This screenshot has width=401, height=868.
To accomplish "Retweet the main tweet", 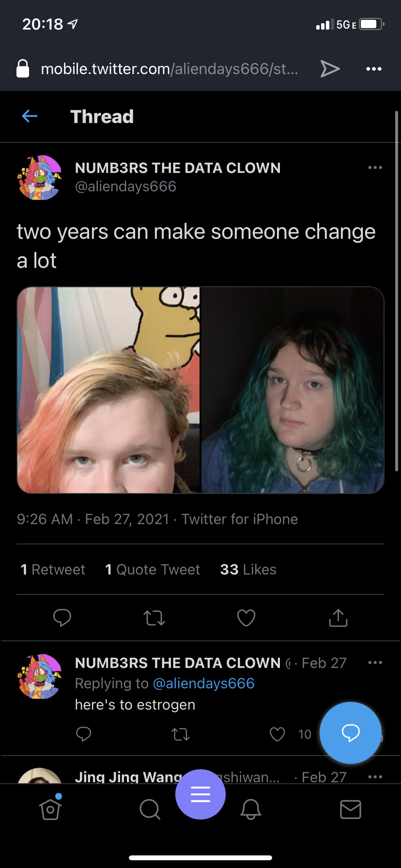I will point(154,618).
